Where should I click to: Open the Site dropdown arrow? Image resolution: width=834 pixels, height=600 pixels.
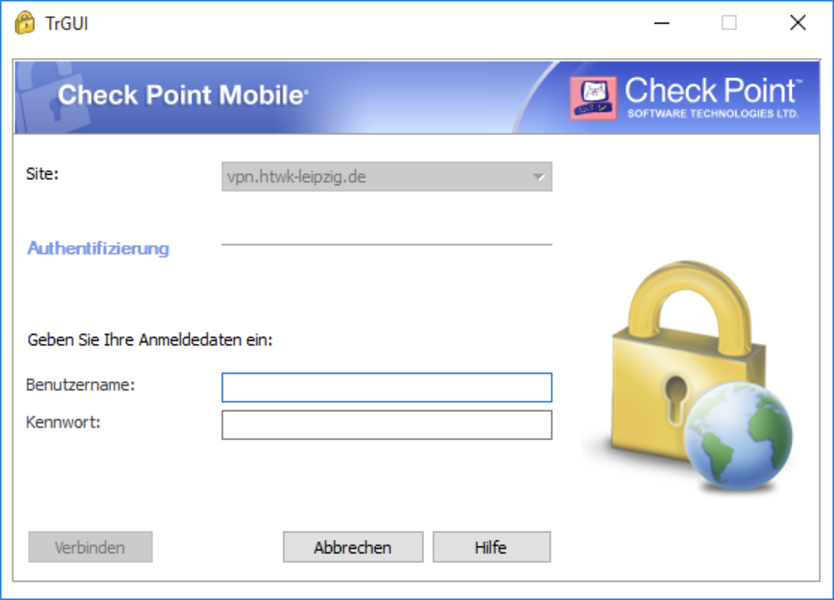click(539, 177)
